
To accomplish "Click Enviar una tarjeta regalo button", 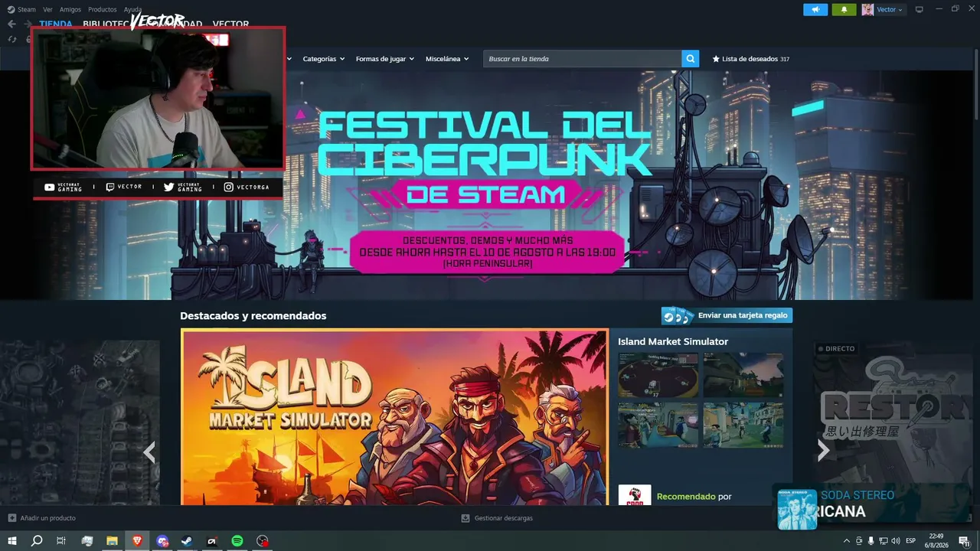I will [x=727, y=315].
